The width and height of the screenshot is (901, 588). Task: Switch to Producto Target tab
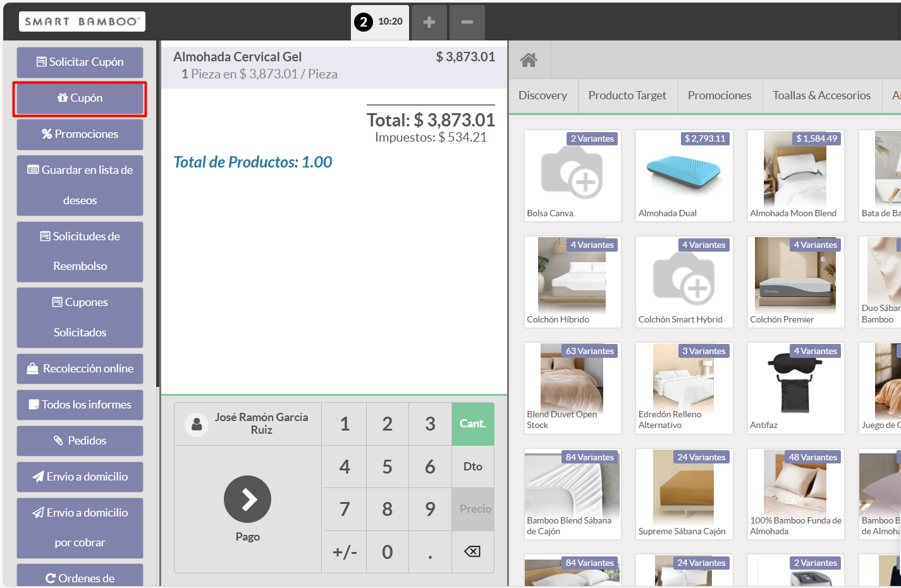[627, 95]
